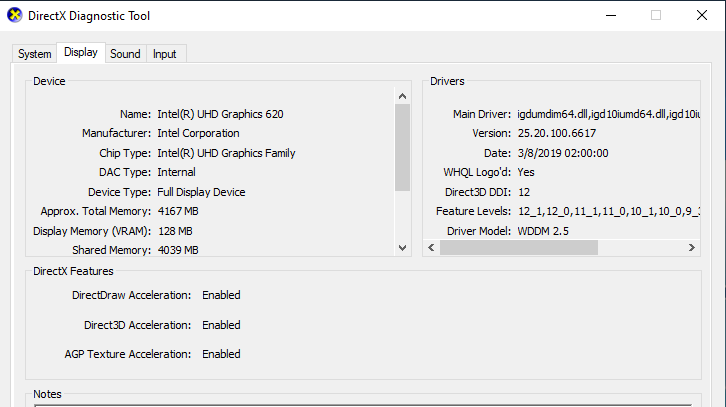Go to the Input tab
The width and height of the screenshot is (726, 407).
(165, 54)
